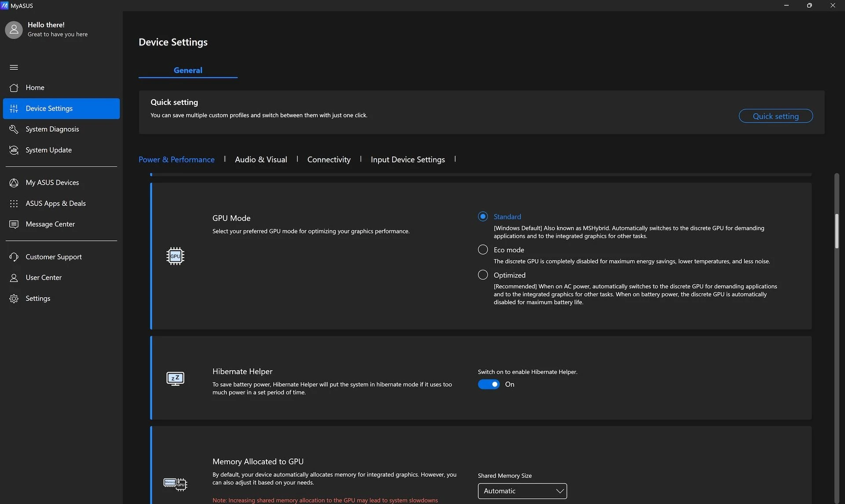Select the Standard GPU mode radio button
Screen dimensions: 845x504
(x=483, y=216)
